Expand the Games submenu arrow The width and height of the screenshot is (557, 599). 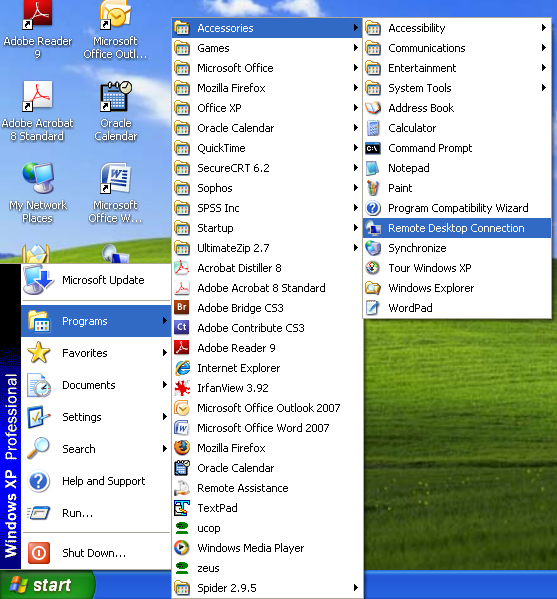[355, 48]
